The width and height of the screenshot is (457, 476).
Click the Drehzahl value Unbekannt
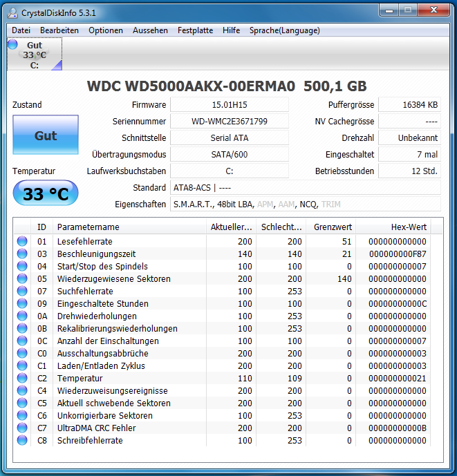409,137
